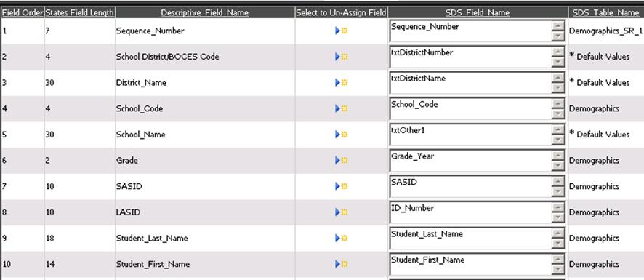
Task: Select the 'School District/BOCES Code' descriptive name
Action: click(x=168, y=57)
